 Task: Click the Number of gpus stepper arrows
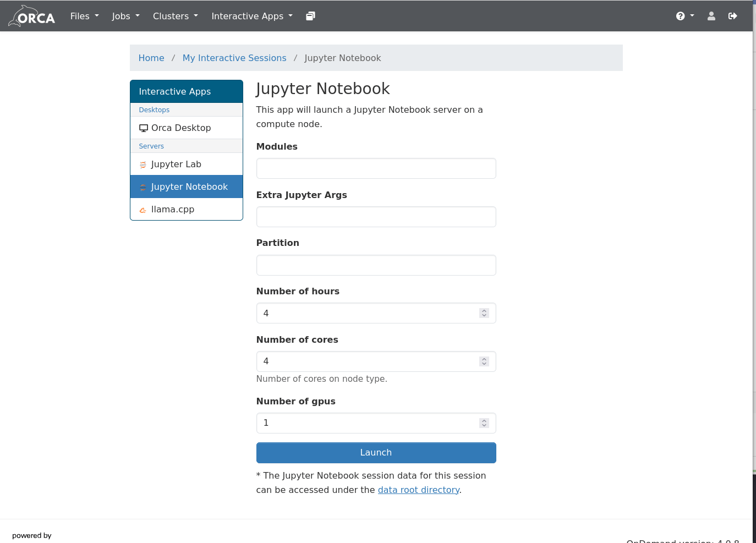pos(484,423)
